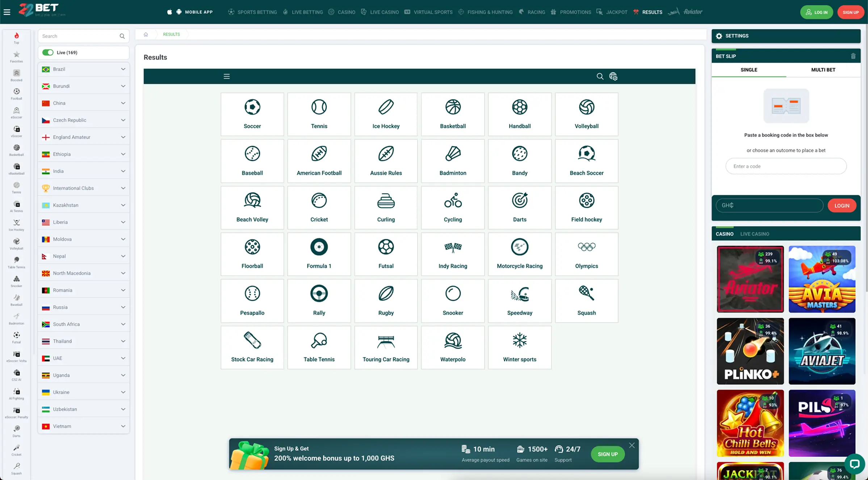Close the welcome bonus banner
868x480 pixels.
(x=632, y=445)
